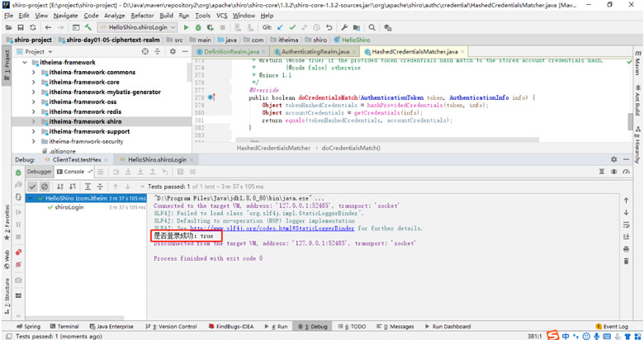Click editor vertical scrollbar thumb

tap(631, 122)
